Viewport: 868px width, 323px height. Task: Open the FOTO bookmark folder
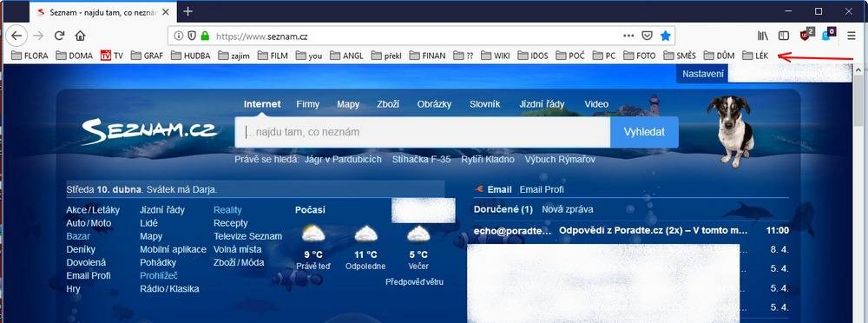640,56
